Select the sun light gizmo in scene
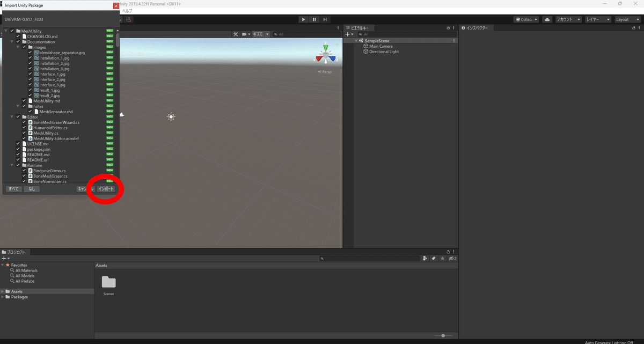 (171, 116)
